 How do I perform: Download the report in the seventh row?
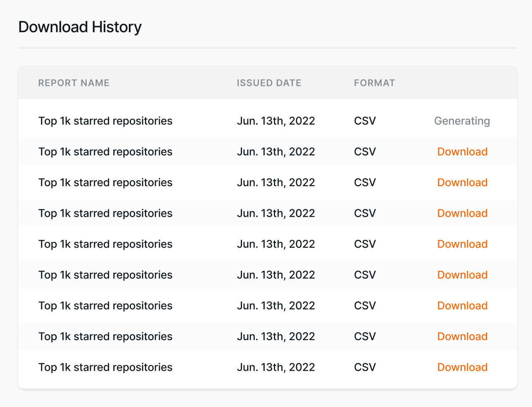point(462,305)
